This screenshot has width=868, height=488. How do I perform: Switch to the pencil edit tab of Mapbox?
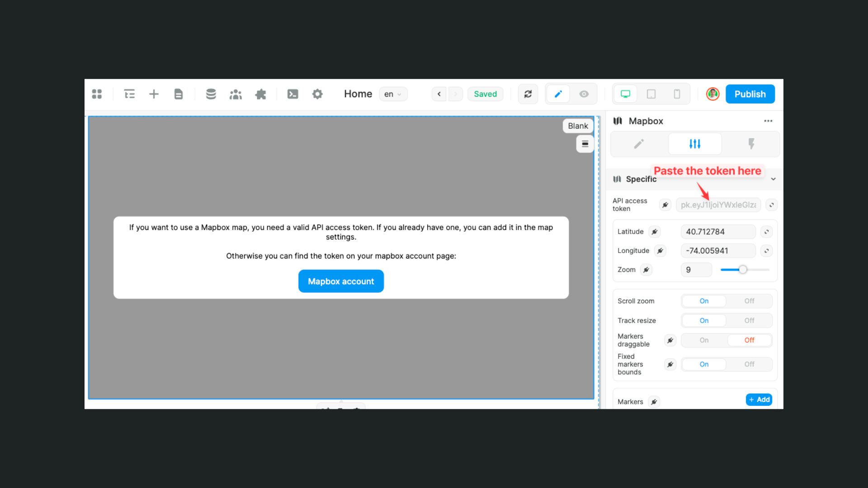point(638,144)
